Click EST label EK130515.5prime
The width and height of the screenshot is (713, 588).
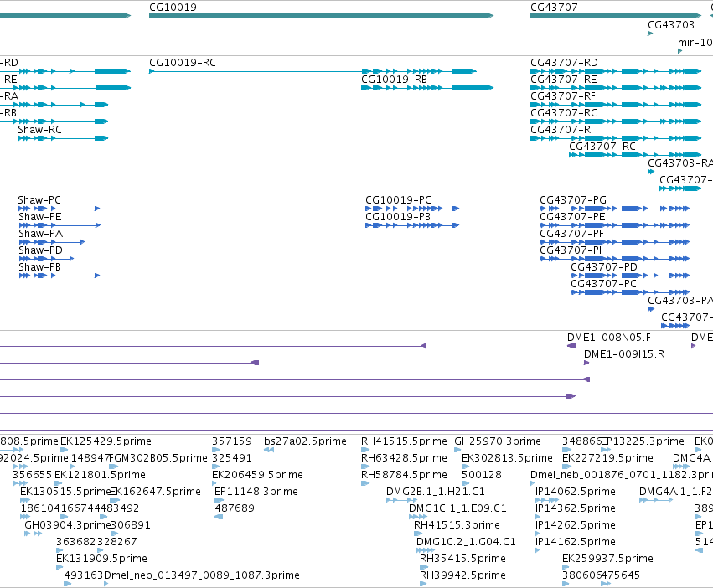(x=65, y=492)
